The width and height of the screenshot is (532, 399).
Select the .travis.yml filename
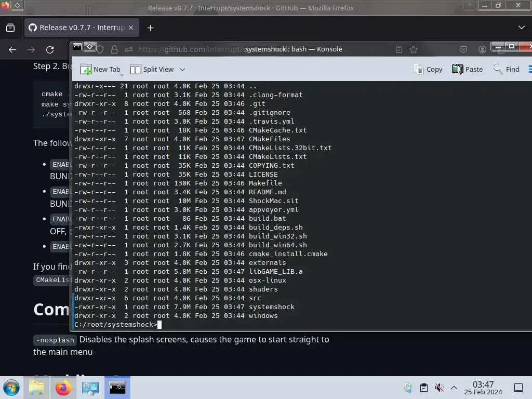(x=271, y=122)
